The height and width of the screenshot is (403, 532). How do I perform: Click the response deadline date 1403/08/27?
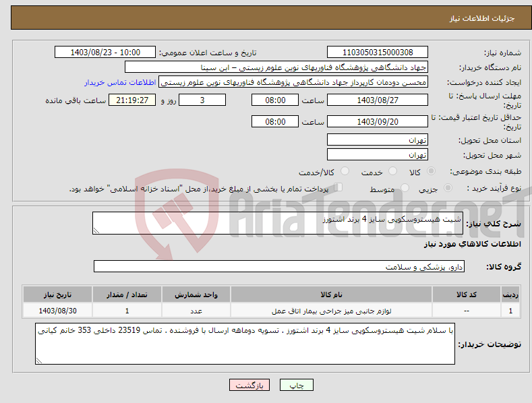tap(378, 100)
